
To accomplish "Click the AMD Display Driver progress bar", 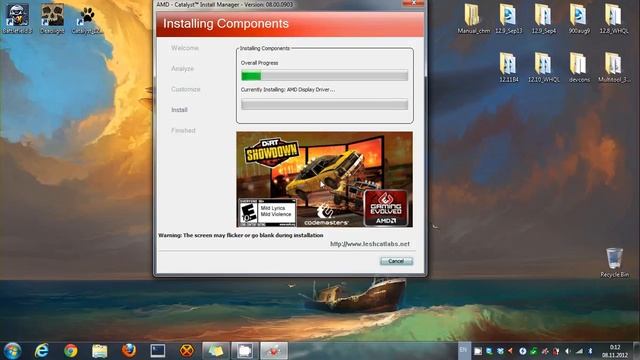I will click(x=324, y=104).
